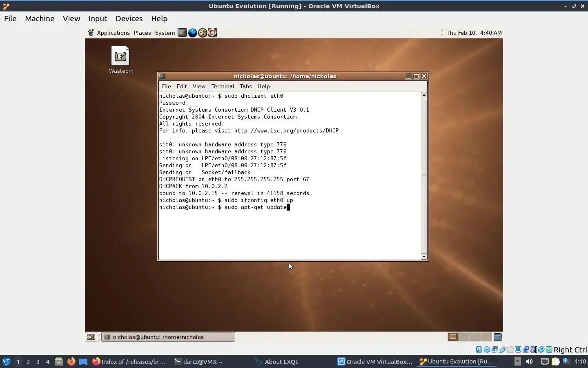
Task: Open the terminal's Tabs menu
Action: [x=246, y=86]
